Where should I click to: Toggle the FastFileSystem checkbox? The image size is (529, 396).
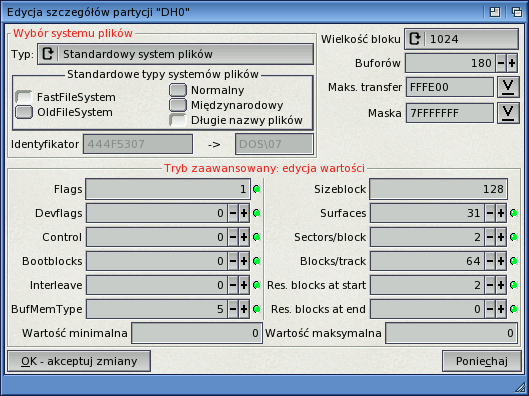point(24,97)
